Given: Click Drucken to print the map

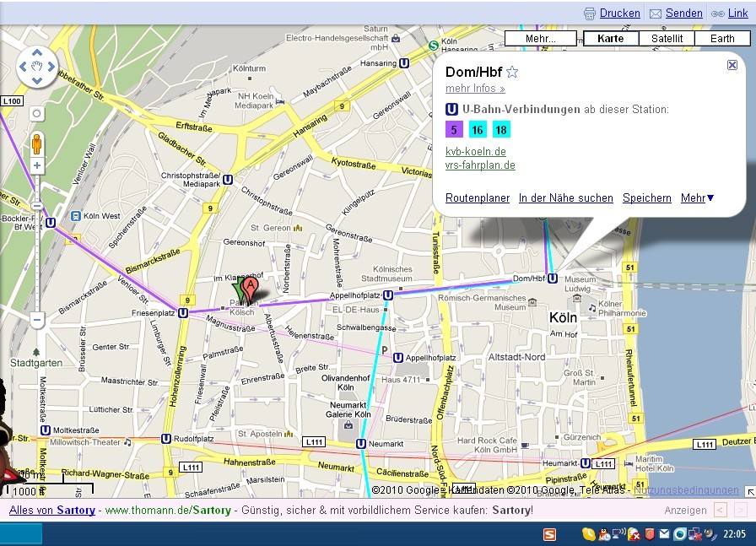Looking at the screenshot, I should coord(619,13).
